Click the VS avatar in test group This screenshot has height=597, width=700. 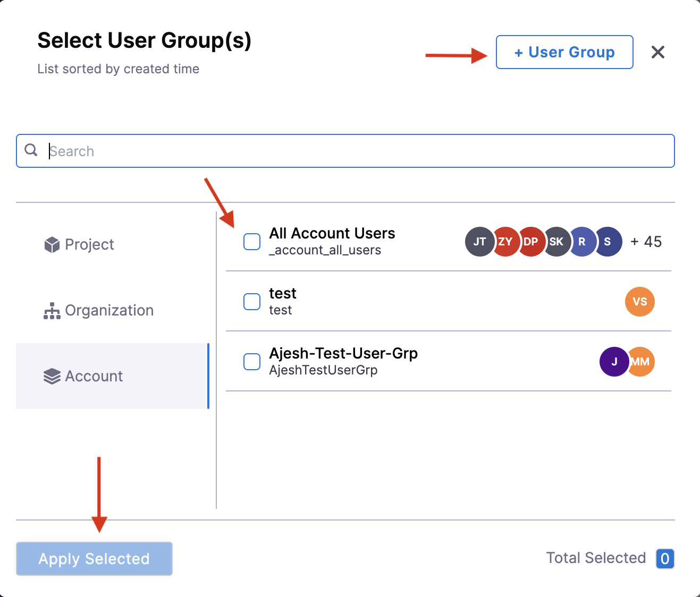coord(639,302)
